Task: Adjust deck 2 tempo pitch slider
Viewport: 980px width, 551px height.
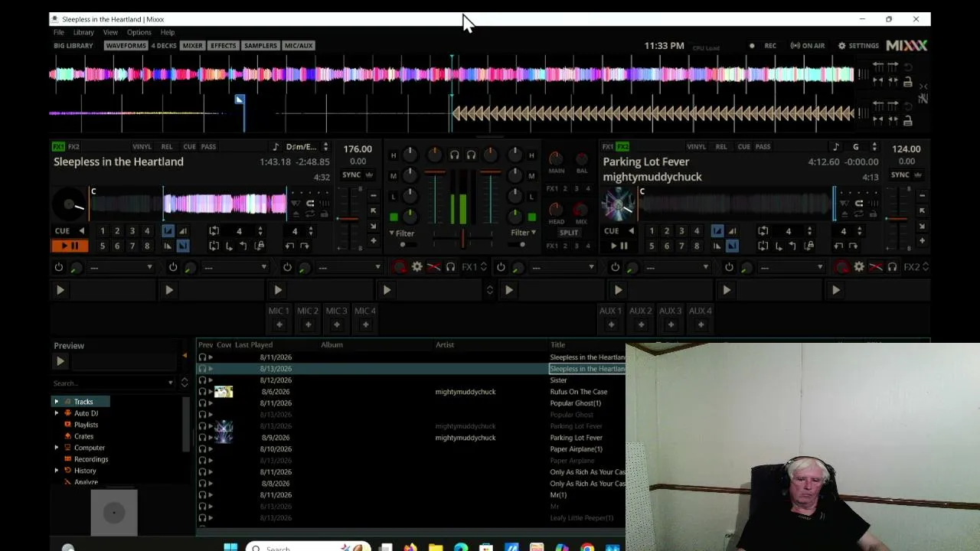Action: point(897,219)
